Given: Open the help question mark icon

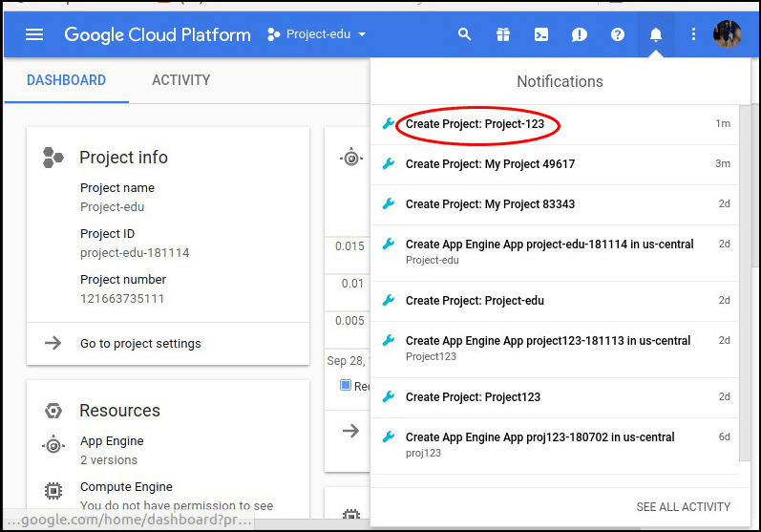Looking at the screenshot, I should click(x=618, y=34).
